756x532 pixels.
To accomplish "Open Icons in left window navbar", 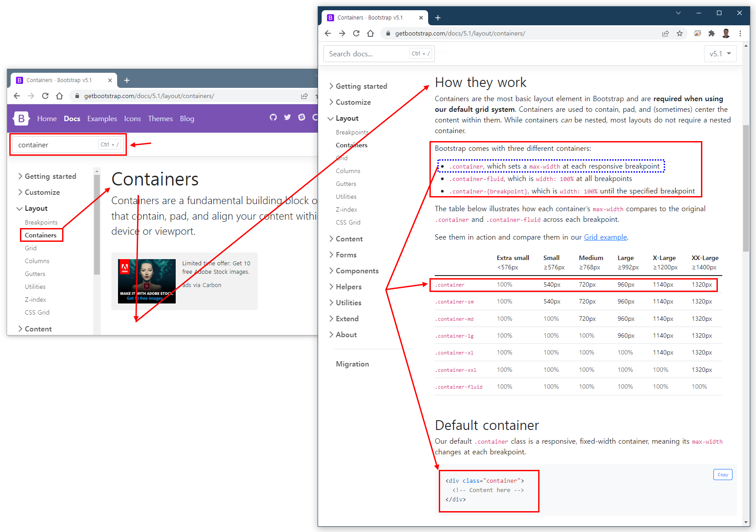I will click(x=132, y=118).
